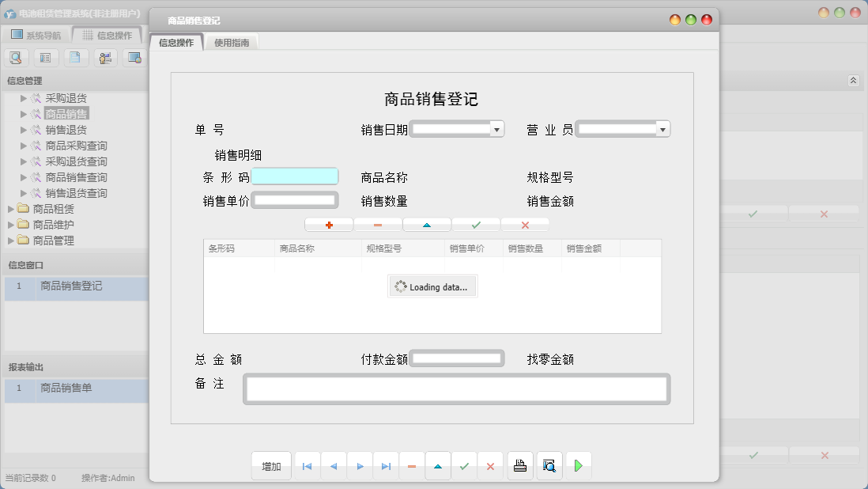
Task: Click the green execute arrow icon at bottom right
Action: tap(579, 465)
